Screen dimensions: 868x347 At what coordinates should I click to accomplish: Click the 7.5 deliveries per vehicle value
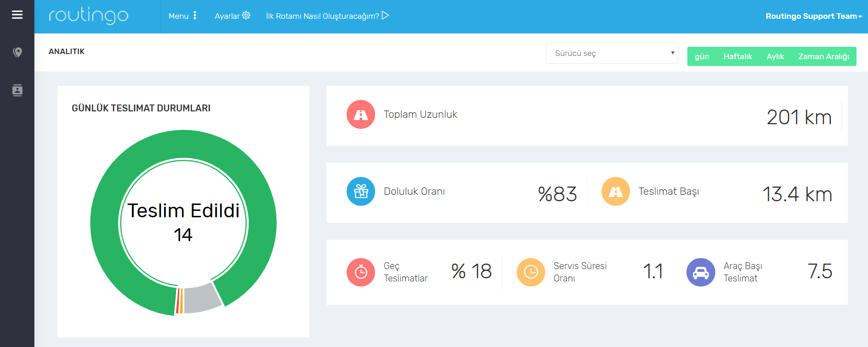pyautogui.click(x=820, y=271)
